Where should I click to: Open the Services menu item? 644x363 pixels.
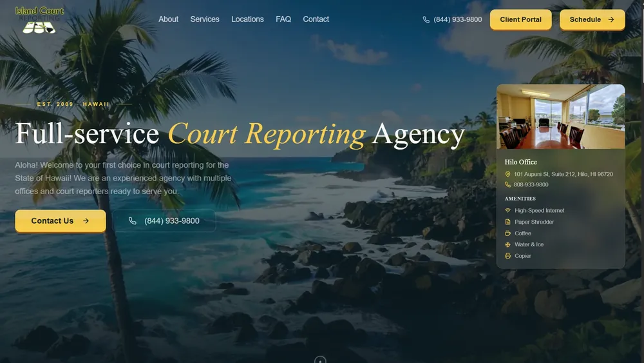(x=205, y=19)
